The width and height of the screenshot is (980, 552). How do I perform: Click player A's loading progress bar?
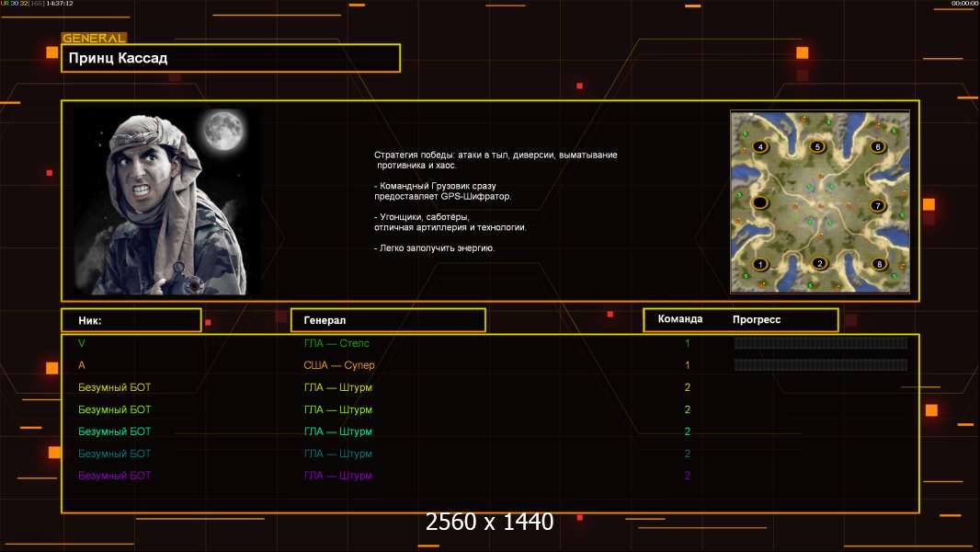[820, 365]
